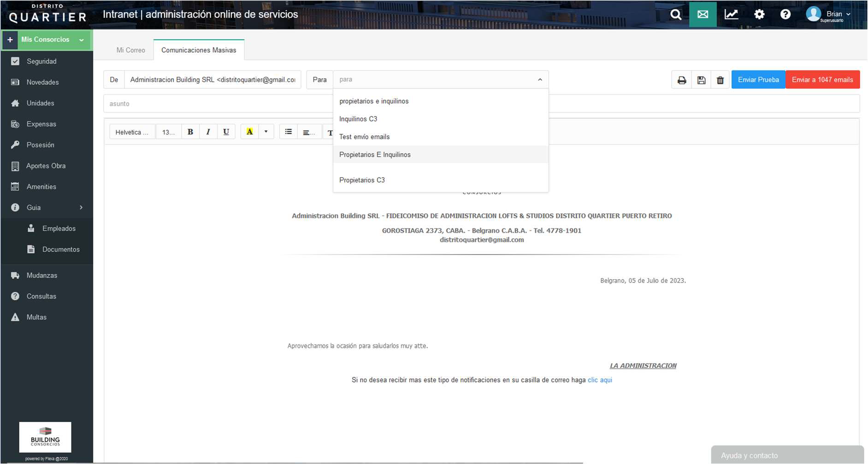Collapse the Para recipients dropdown arrow

[x=540, y=80]
